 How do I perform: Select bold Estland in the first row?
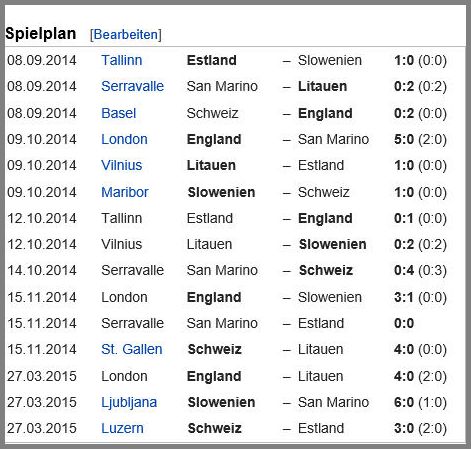(x=212, y=60)
